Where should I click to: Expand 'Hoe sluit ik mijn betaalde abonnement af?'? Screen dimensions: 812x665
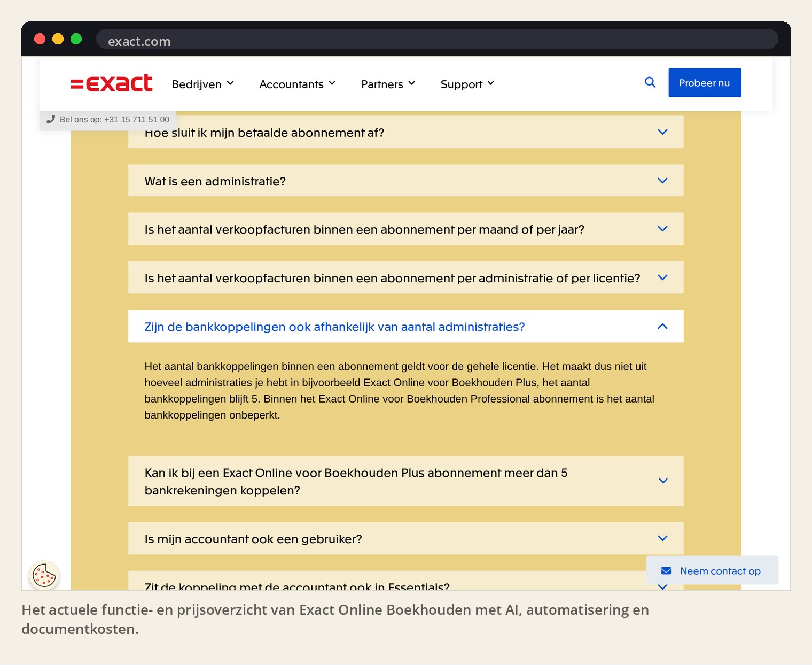coord(406,132)
